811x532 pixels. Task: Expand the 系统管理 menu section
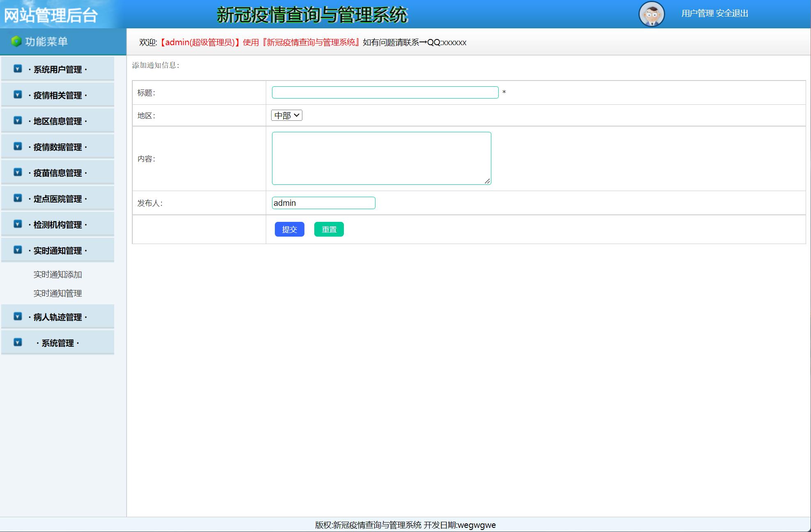point(58,343)
